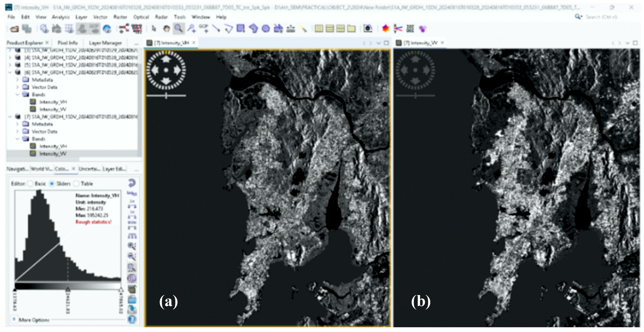
Task: Open help icon in colour panel
Action: click(x=132, y=319)
